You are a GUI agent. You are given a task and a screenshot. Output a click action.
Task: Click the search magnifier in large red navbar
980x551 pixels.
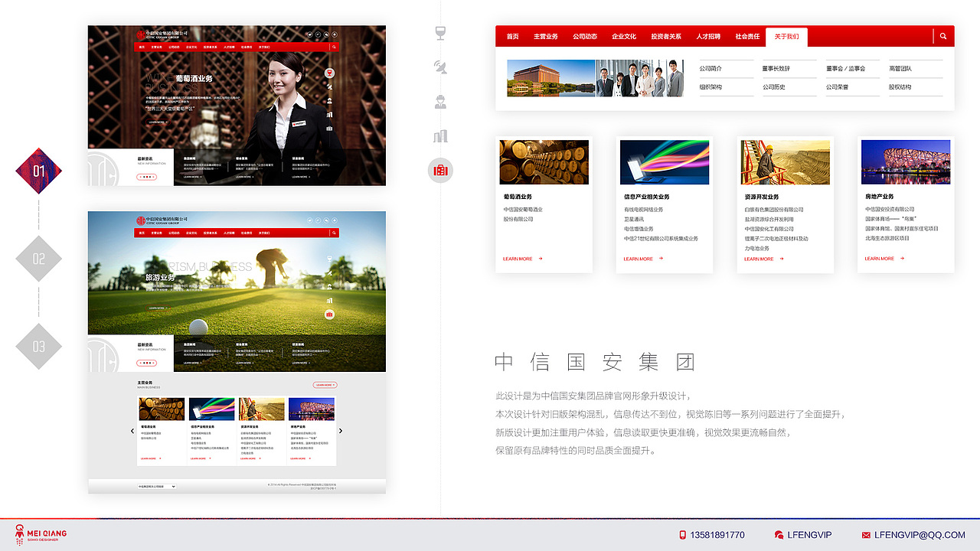click(943, 36)
